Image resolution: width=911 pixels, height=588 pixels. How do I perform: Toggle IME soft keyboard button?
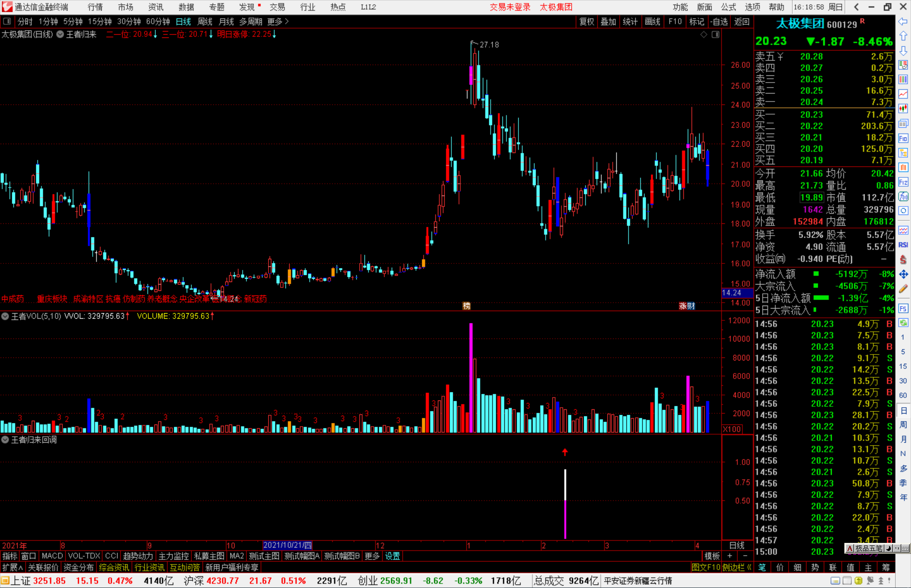point(905,548)
